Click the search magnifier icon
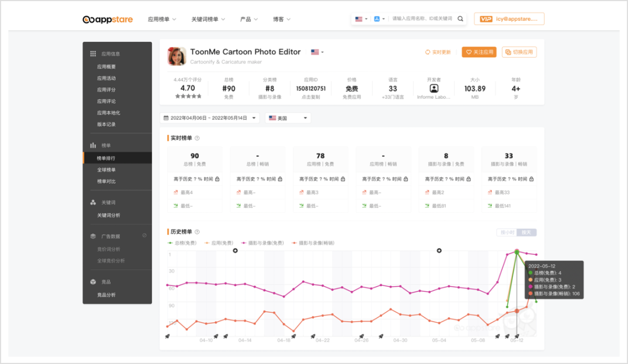The width and height of the screenshot is (628, 364). [x=461, y=19]
